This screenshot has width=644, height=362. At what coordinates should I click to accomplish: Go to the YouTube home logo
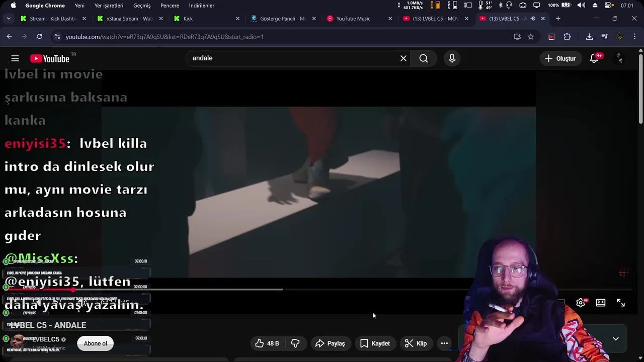pyautogui.click(x=49, y=58)
